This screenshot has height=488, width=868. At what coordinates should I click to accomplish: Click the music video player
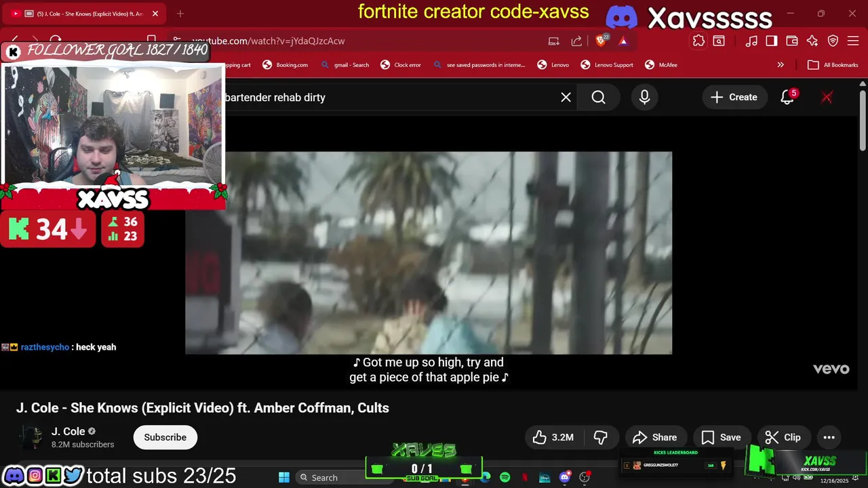click(429, 253)
